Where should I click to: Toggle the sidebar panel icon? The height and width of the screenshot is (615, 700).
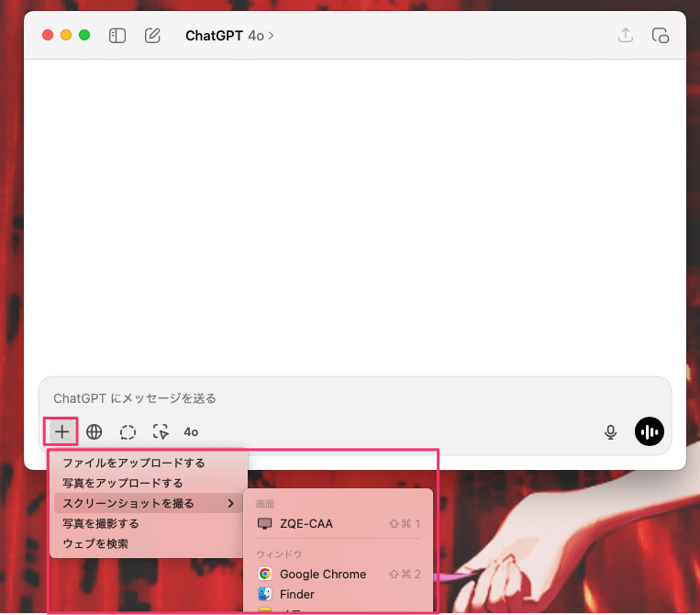click(x=117, y=36)
